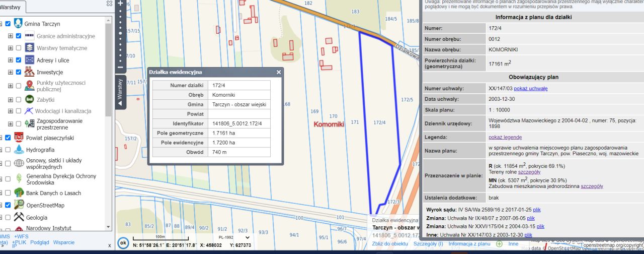Click the Geologia crossed hammers icon

19,218
